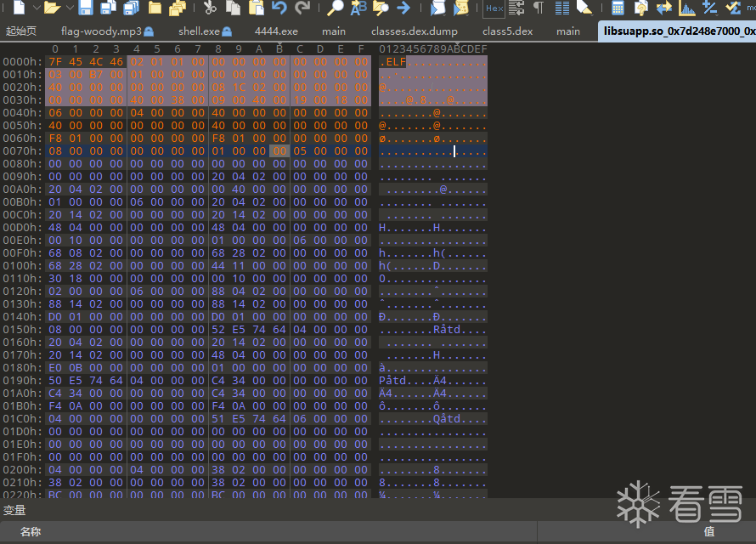Open the Hex Operations plus-minus icon
756x544 pixels.
(709, 8)
